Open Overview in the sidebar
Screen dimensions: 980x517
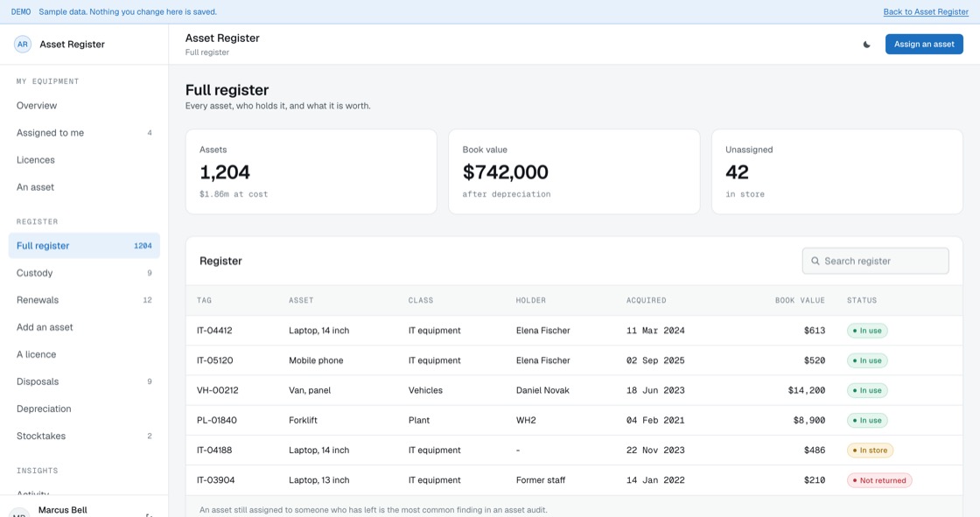pos(84,106)
